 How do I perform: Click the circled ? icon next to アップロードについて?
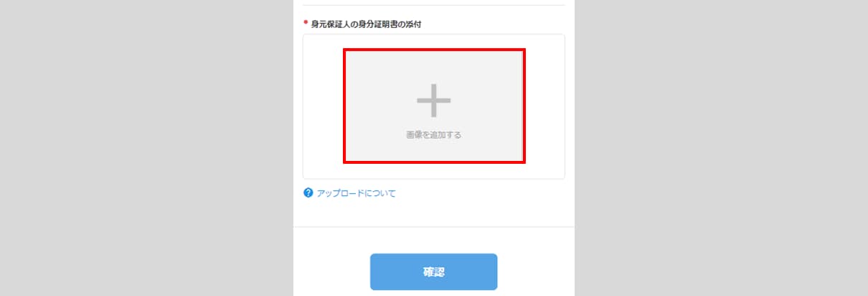coord(308,193)
